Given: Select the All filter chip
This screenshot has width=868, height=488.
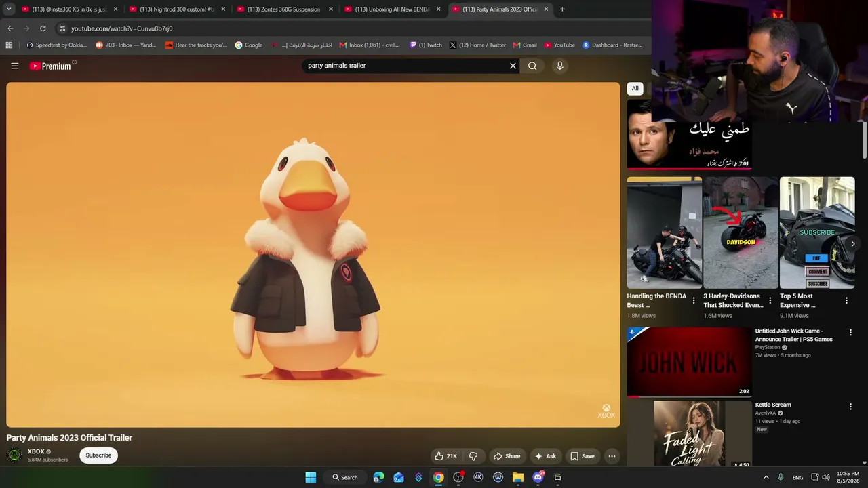Looking at the screenshot, I should tap(635, 88).
